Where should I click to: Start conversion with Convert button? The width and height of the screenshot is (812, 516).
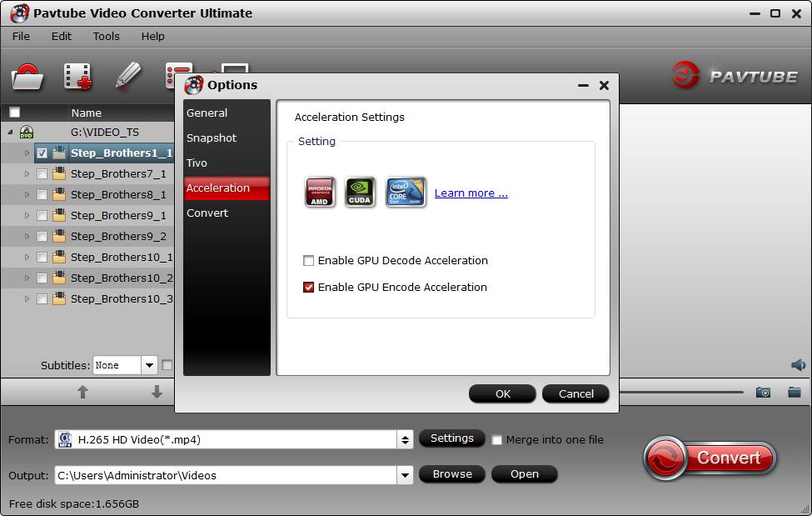710,458
